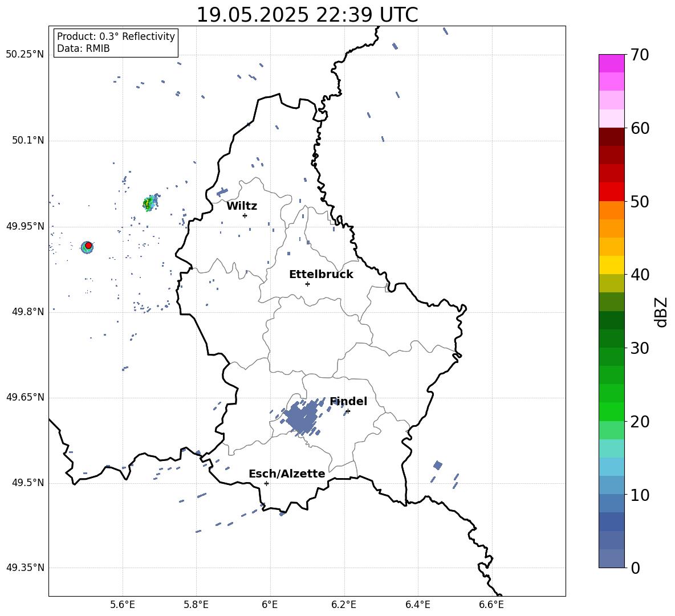Click the 6°E longitude label
The width and height of the screenshot is (675, 616).
270,605
